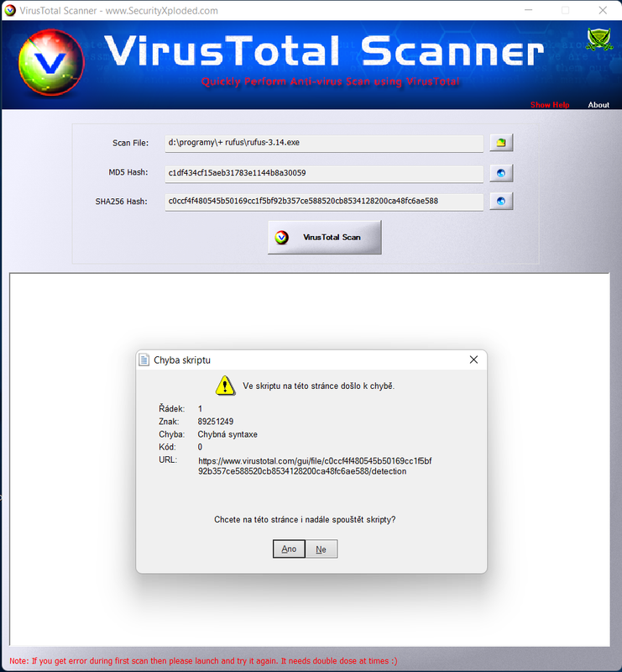The image size is (622, 672).
Task: Open the Show Help link
Action: (550, 104)
